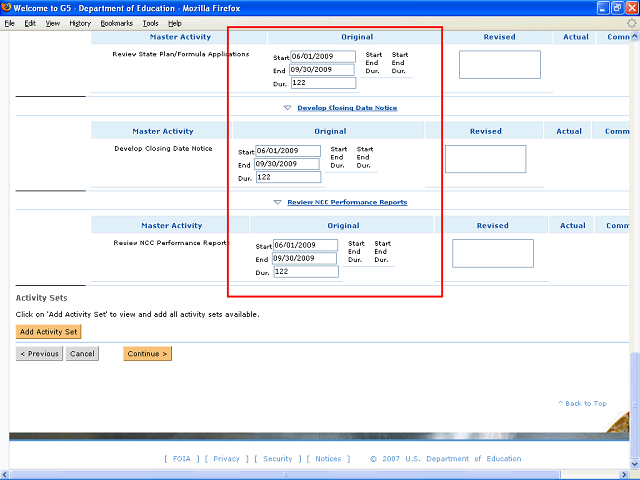Click the horizontal scrollbar right arrow
640x480 pixels.
point(624,475)
